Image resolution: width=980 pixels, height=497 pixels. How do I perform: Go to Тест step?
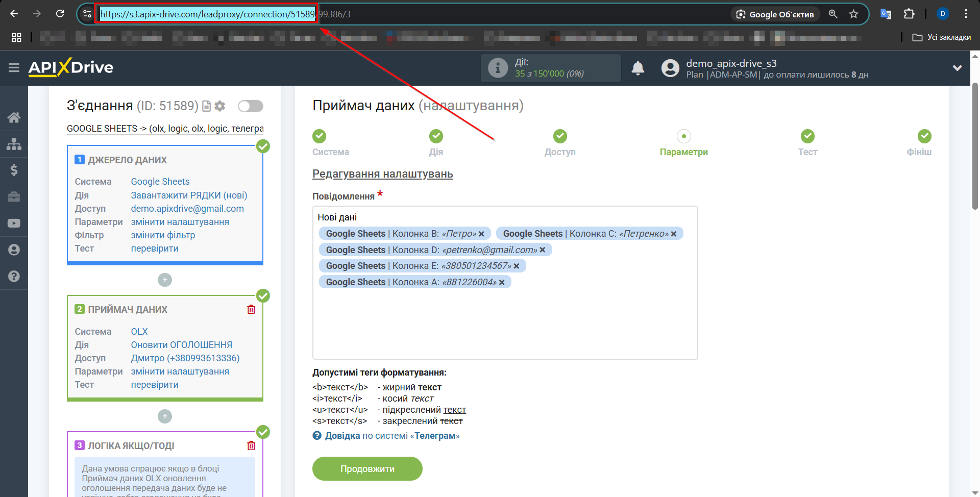(x=808, y=136)
